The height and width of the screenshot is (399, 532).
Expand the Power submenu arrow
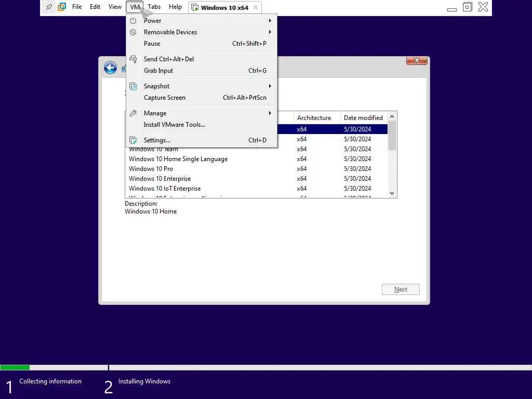pos(270,21)
